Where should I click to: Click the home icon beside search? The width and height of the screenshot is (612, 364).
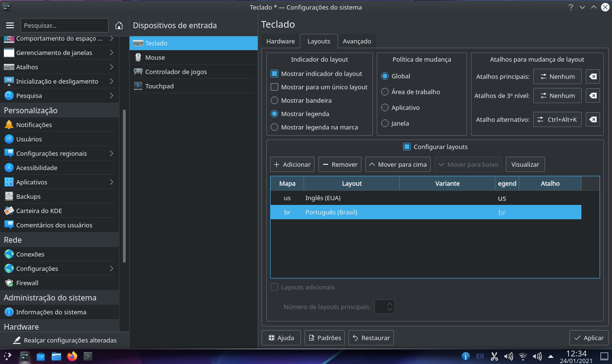[119, 25]
